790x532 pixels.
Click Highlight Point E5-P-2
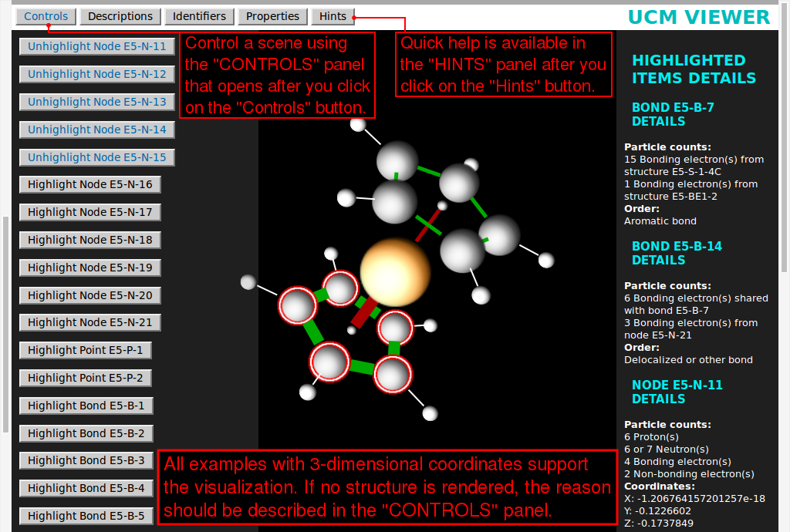(x=85, y=378)
